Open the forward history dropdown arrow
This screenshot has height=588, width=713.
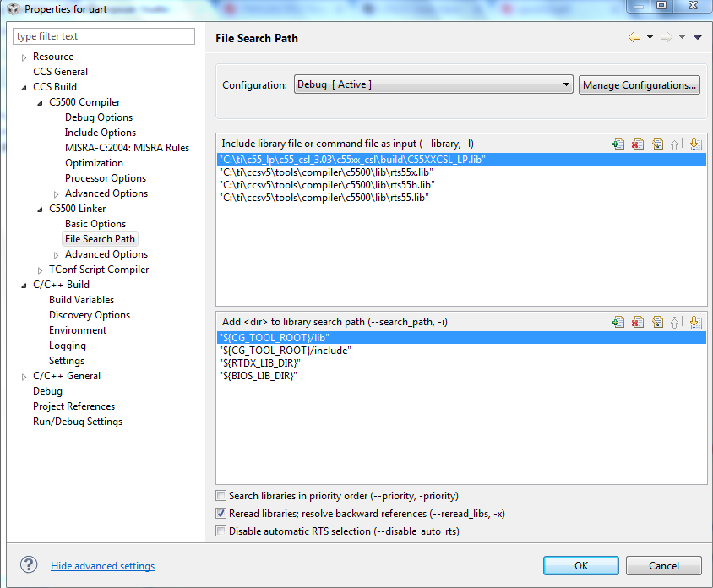pyautogui.click(x=682, y=37)
